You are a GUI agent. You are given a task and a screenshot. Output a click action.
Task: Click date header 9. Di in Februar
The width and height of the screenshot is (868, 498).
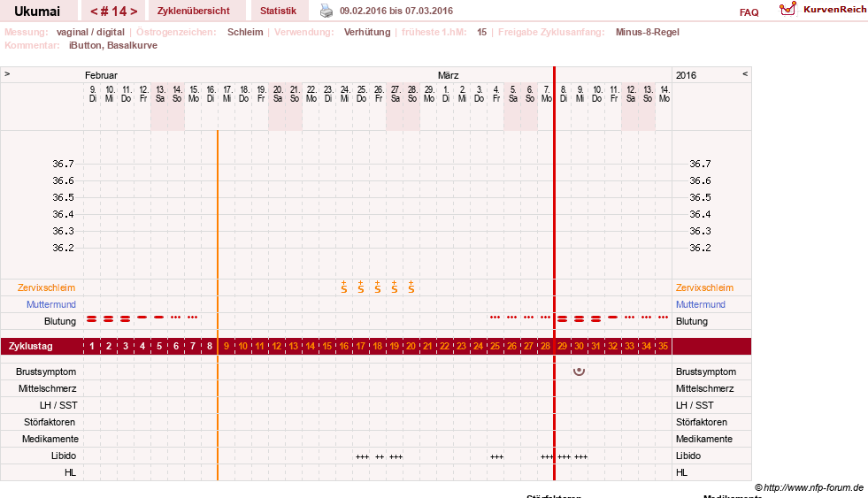92,94
